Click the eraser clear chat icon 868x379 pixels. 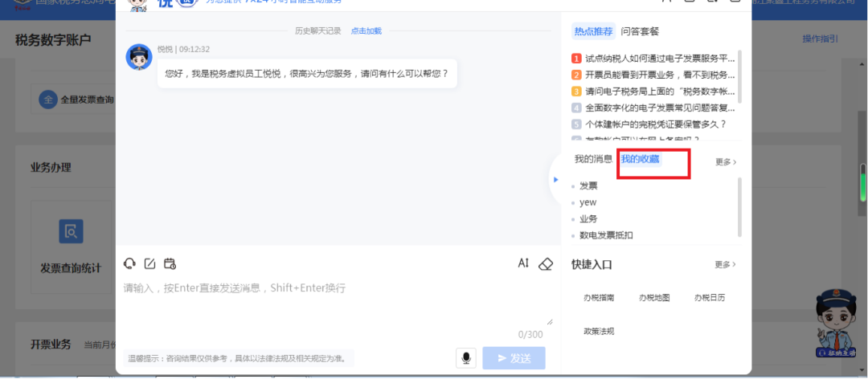tap(545, 264)
